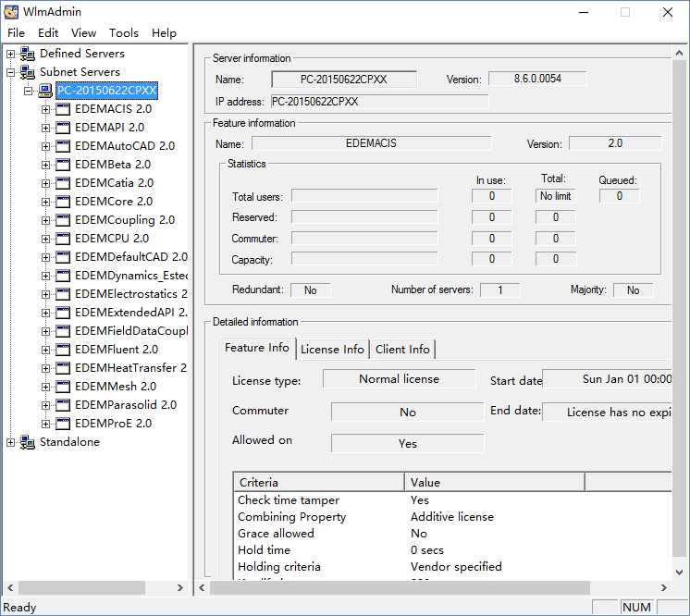
Task: Click the scroll-down arrow of right panel
Action: (680, 573)
